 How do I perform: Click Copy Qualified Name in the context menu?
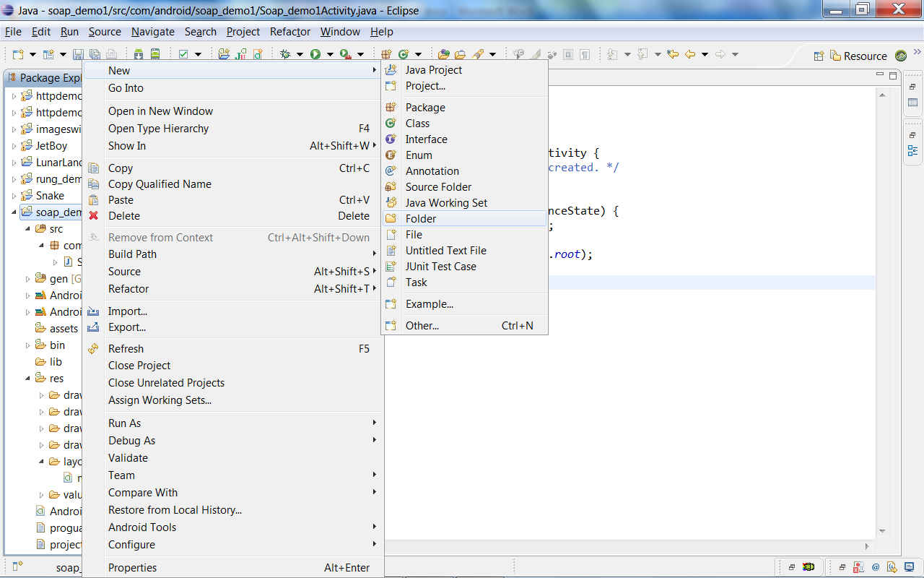[x=232, y=184]
